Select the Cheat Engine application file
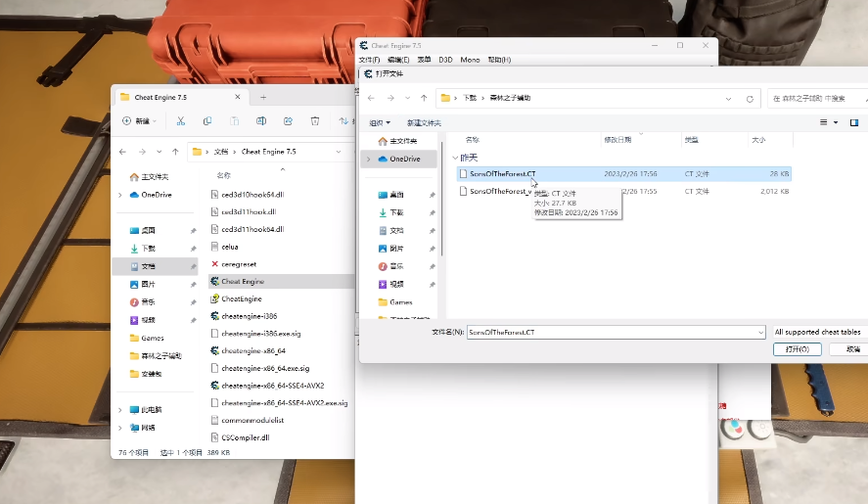Image resolution: width=868 pixels, height=504 pixels. coord(242,281)
